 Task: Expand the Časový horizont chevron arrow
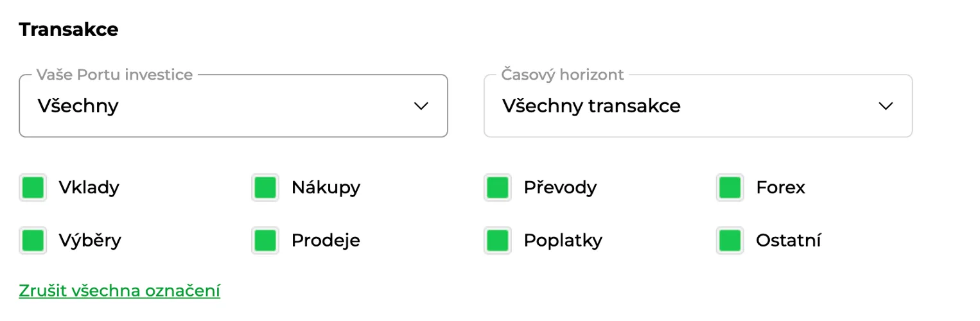pyautogui.click(x=886, y=106)
